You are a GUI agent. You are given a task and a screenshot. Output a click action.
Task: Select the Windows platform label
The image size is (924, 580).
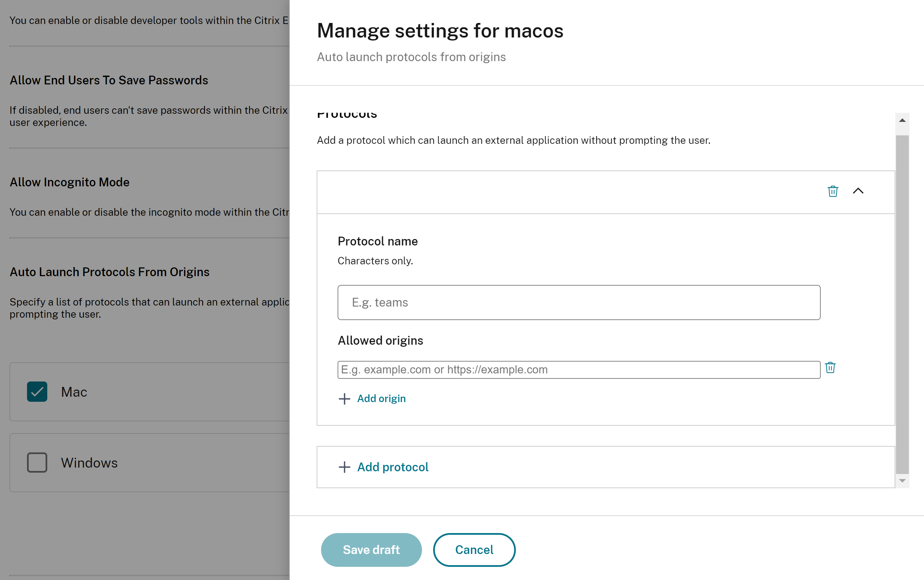(89, 463)
